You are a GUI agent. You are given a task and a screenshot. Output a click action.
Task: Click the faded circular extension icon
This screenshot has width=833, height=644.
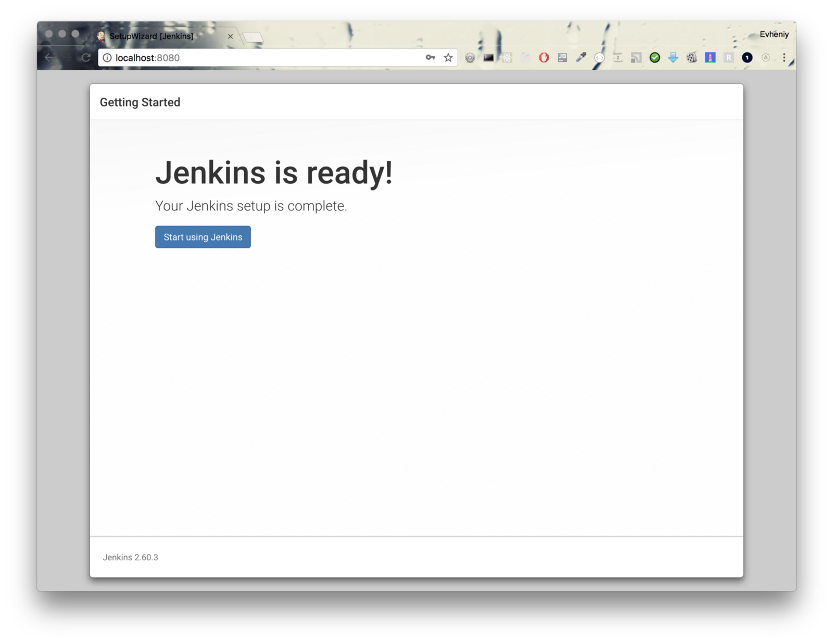coord(525,58)
